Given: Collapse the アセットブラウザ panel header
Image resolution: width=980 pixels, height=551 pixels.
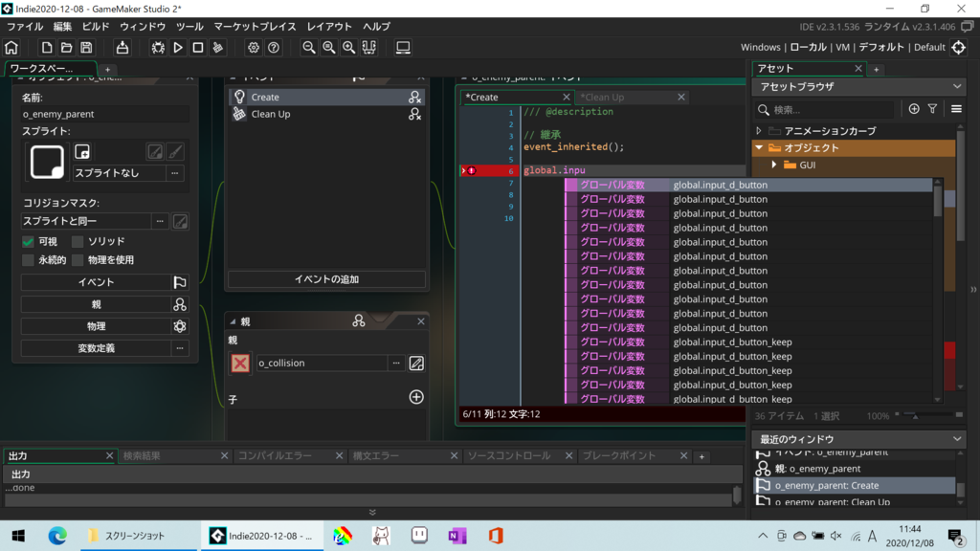Looking at the screenshot, I should (x=958, y=87).
